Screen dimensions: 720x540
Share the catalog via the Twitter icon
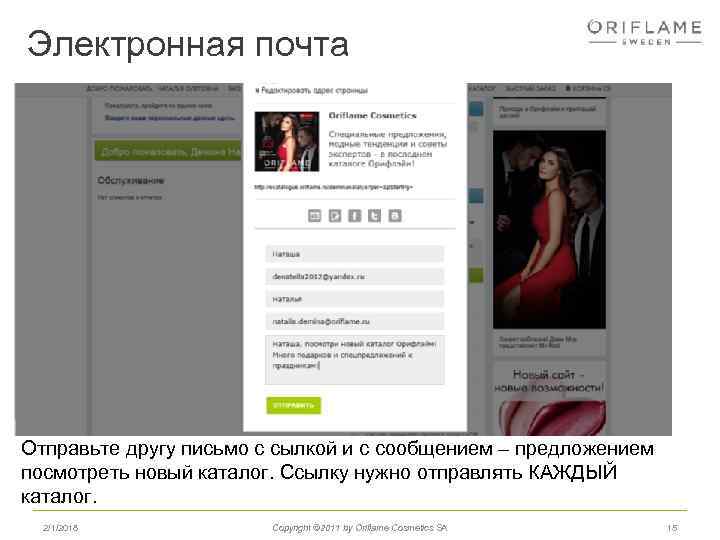(375, 215)
